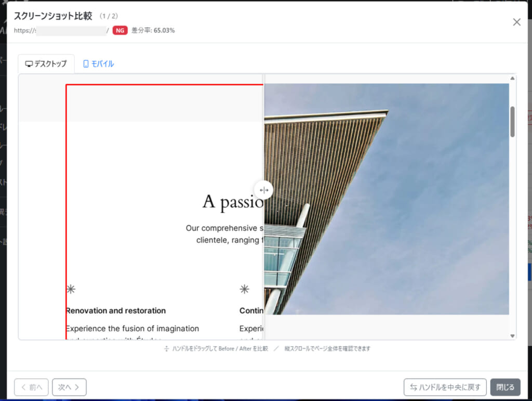Click the 差分率 65.03% label
Viewport: 532px width, 401px height.
coord(153,31)
